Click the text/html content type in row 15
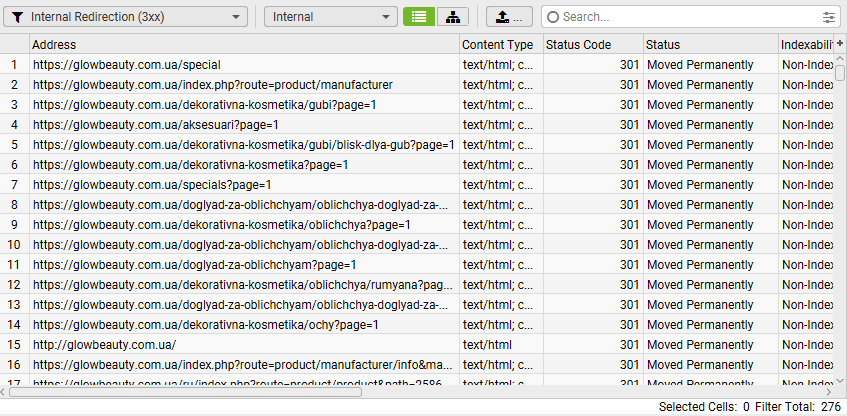 point(487,345)
